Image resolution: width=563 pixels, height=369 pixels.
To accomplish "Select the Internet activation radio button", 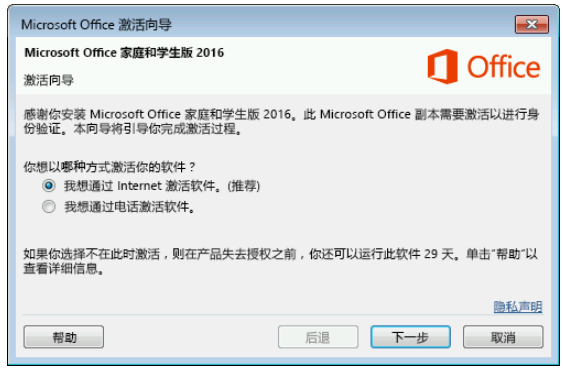I will 49,186.
